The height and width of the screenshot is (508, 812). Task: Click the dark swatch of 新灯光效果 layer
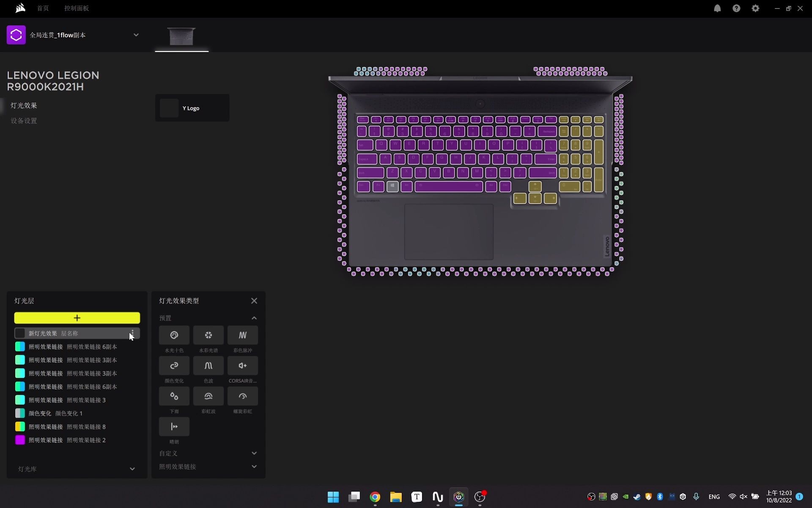click(20, 334)
